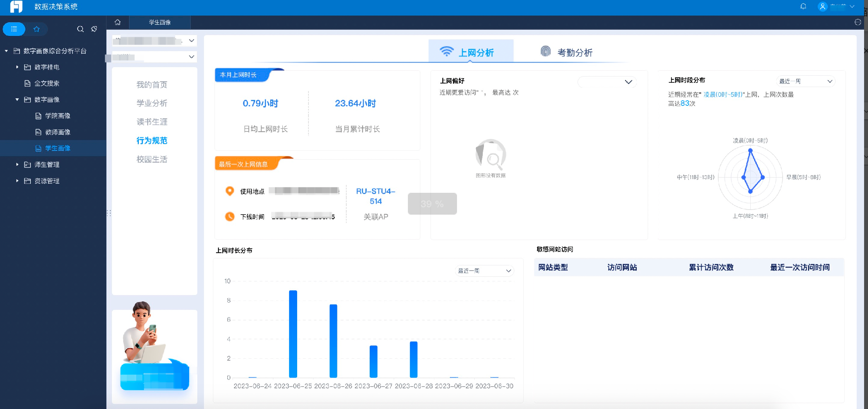
Task: Click the 全文搜索 document icon
Action: point(27,83)
